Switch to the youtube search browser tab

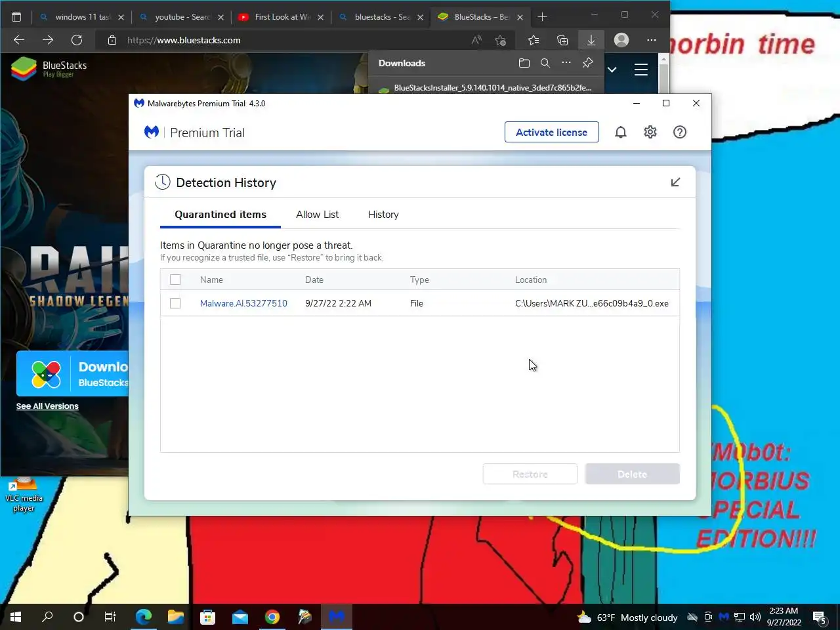[x=181, y=17]
